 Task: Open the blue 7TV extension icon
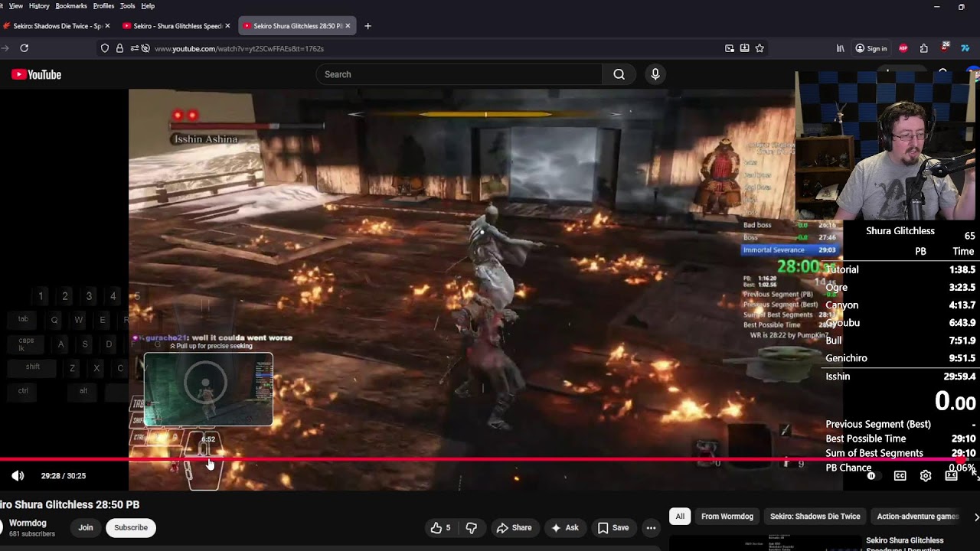[x=965, y=48]
